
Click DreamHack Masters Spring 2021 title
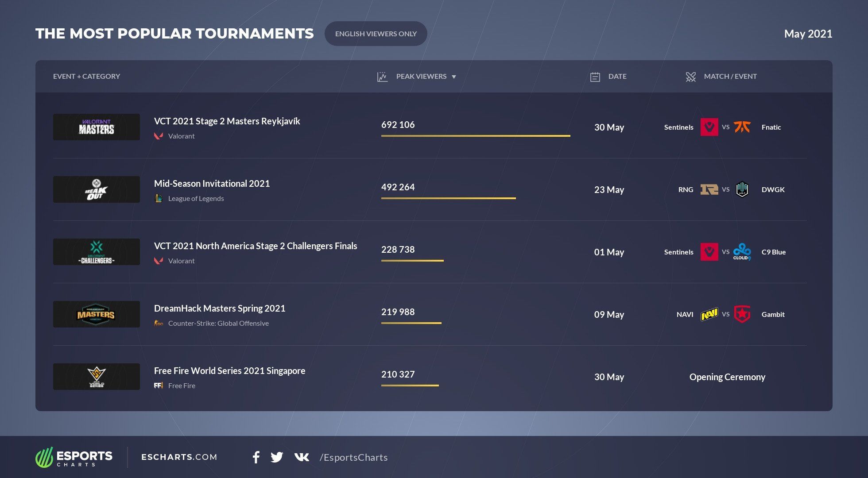tap(220, 308)
